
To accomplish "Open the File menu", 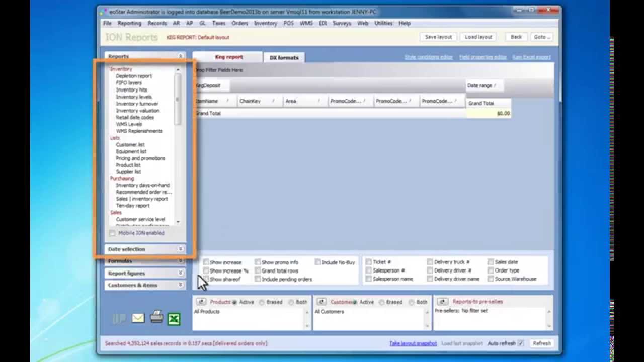I will click(107, 24).
